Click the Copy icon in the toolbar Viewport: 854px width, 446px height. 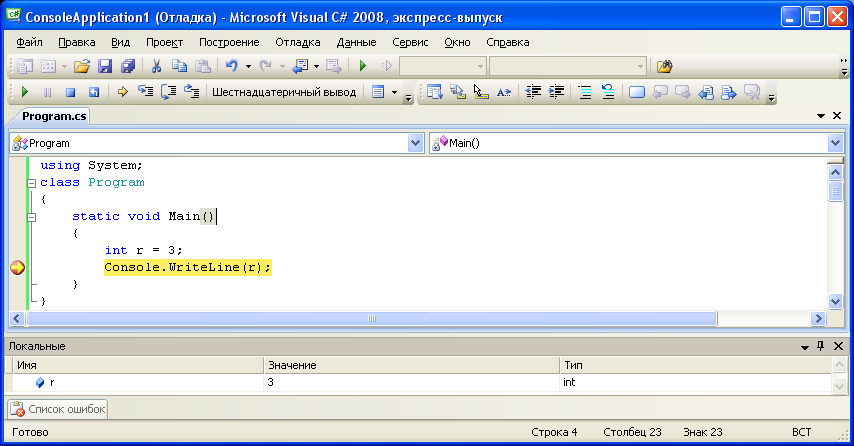click(x=179, y=66)
